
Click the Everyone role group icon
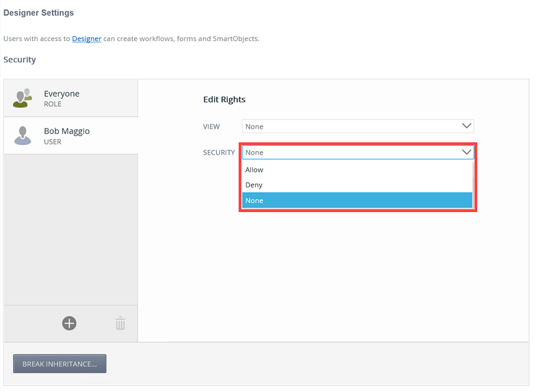23,98
